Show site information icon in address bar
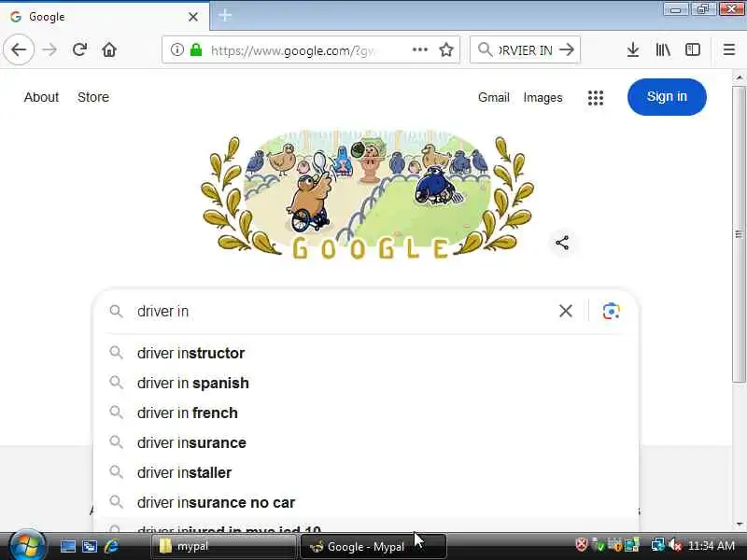 coord(176,49)
